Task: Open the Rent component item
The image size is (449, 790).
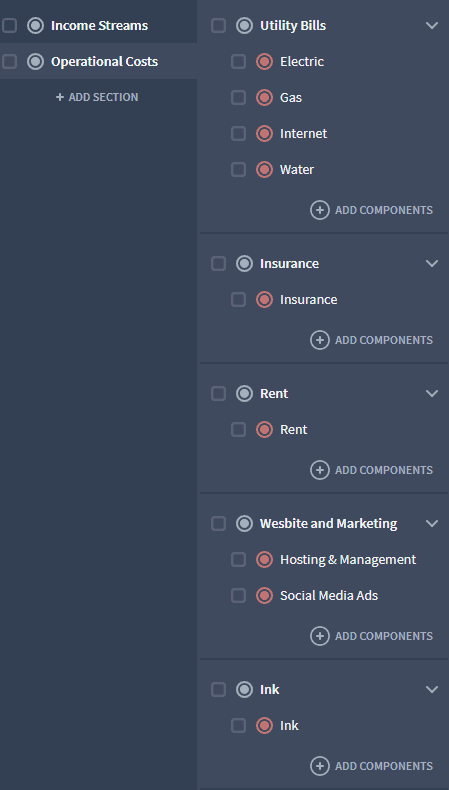Action: [x=293, y=430]
